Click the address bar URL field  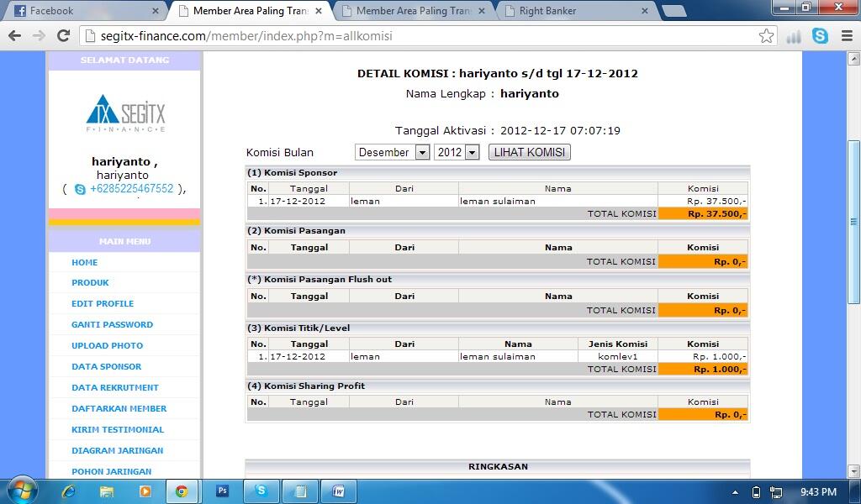click(x=420, y=36)
